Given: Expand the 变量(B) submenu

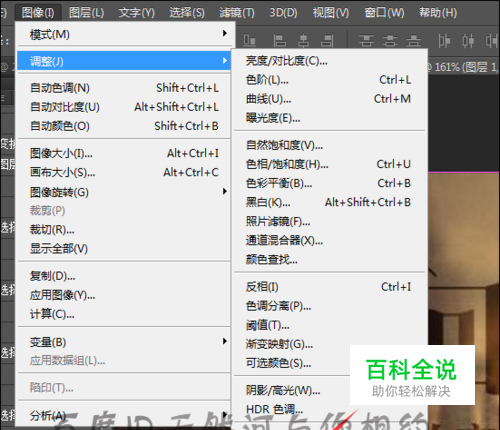Looking at the screenshot, I should pyautogui.click(x=124, y=342).
